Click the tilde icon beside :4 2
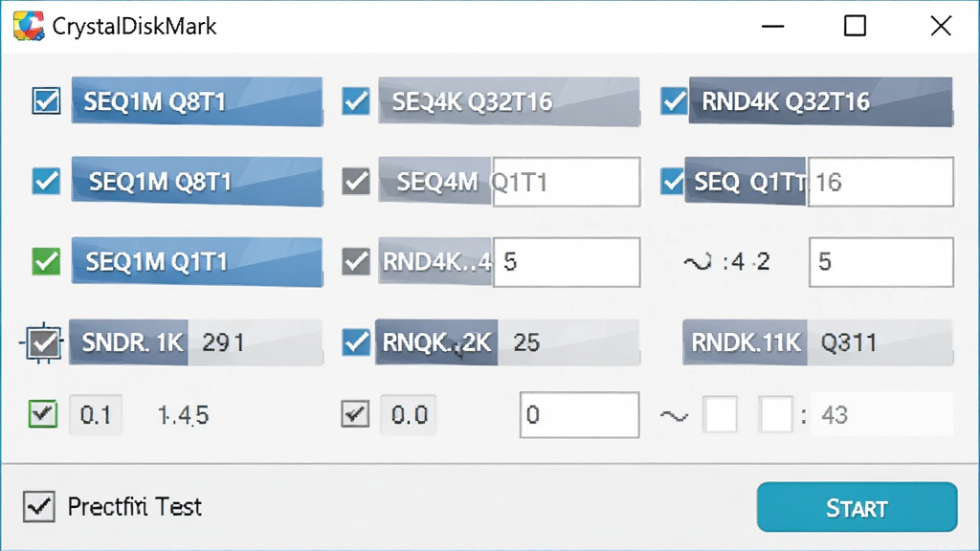980x551 pixels. 698,262
